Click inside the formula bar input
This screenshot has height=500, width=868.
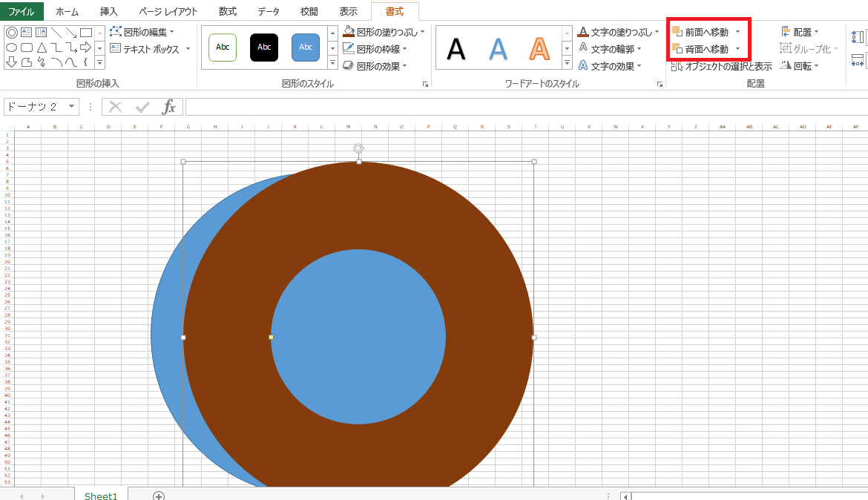point(526,107)
